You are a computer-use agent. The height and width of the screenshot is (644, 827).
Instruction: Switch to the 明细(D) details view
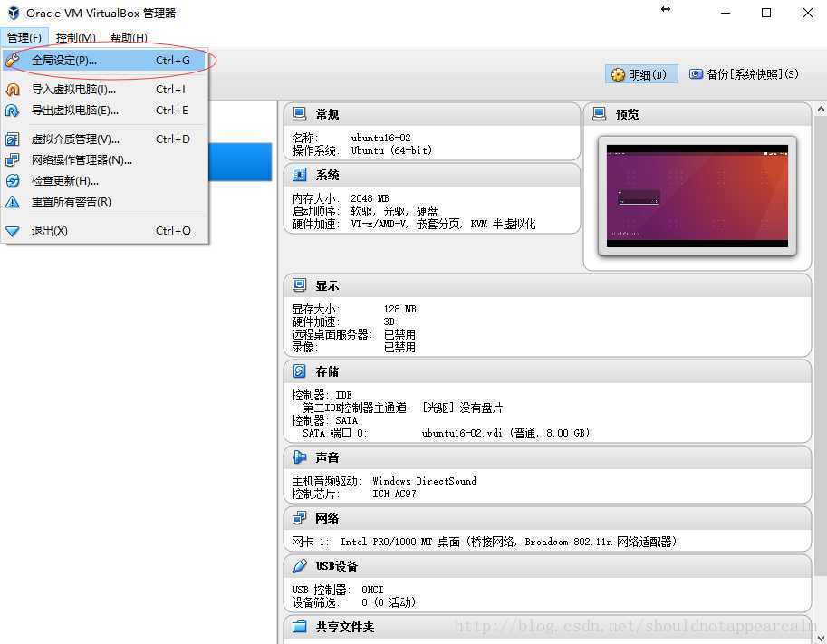pyautogui.click(x=640, y=74)
